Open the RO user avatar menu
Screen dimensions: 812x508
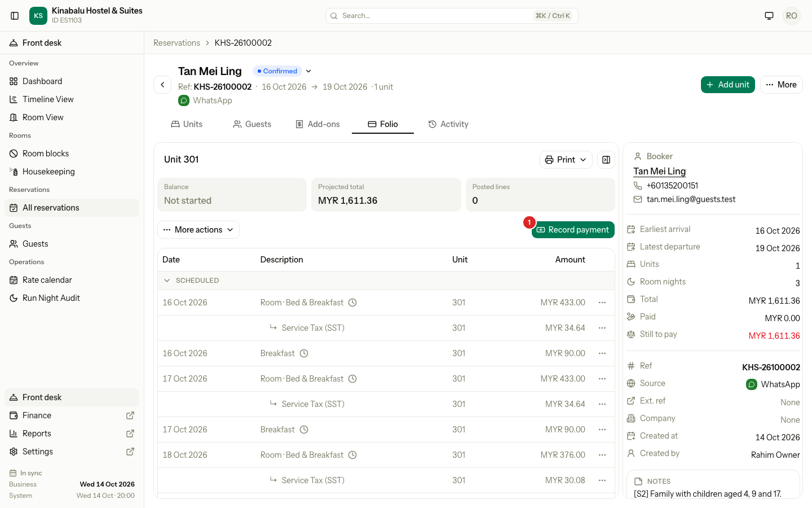coord(792,16)
